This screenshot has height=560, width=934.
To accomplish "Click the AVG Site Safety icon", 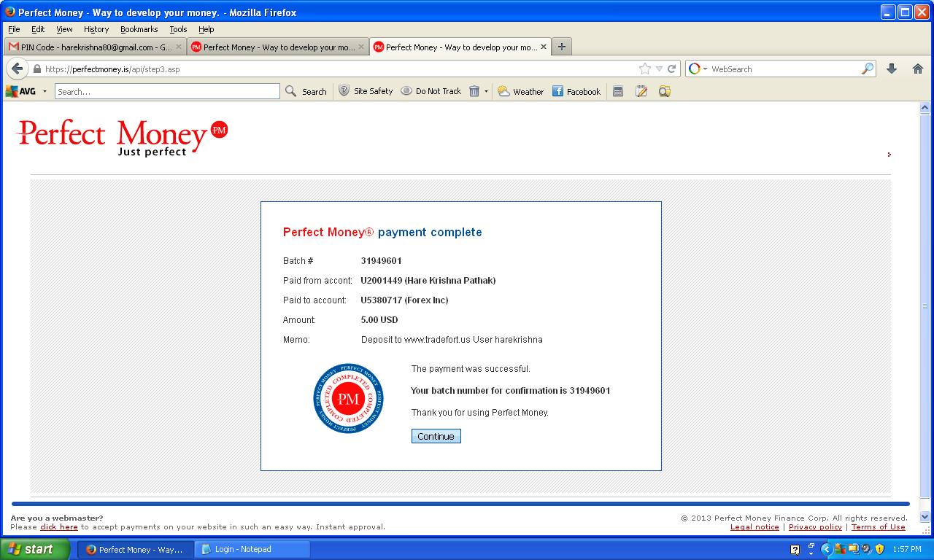I will pos(344,91).
